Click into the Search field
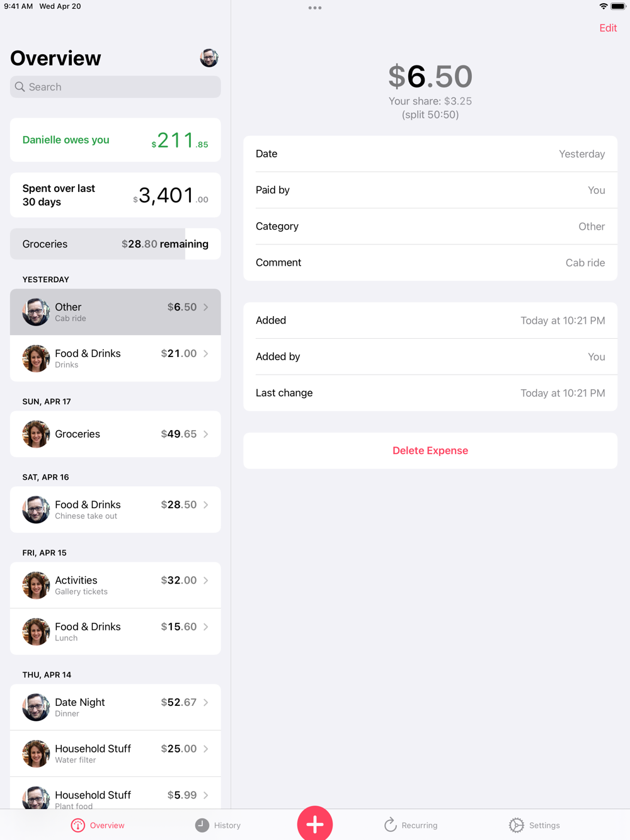The width and height of the screenshot is (630, 840). [x=115, y=87]
